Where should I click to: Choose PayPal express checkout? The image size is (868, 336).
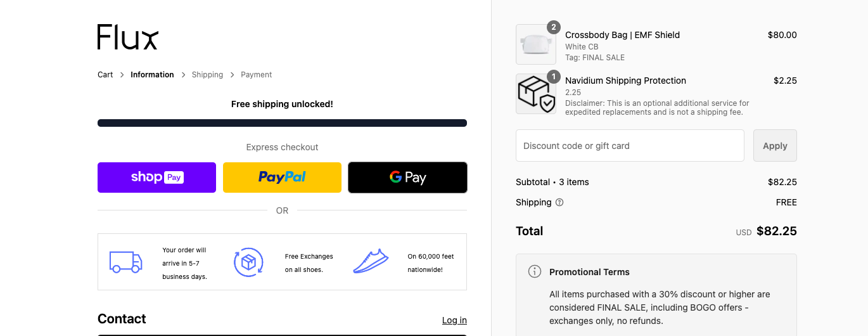[282, 178]
